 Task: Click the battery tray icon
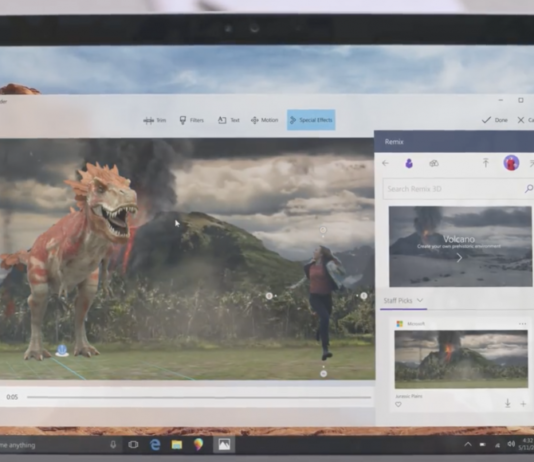tap(483, 445)
